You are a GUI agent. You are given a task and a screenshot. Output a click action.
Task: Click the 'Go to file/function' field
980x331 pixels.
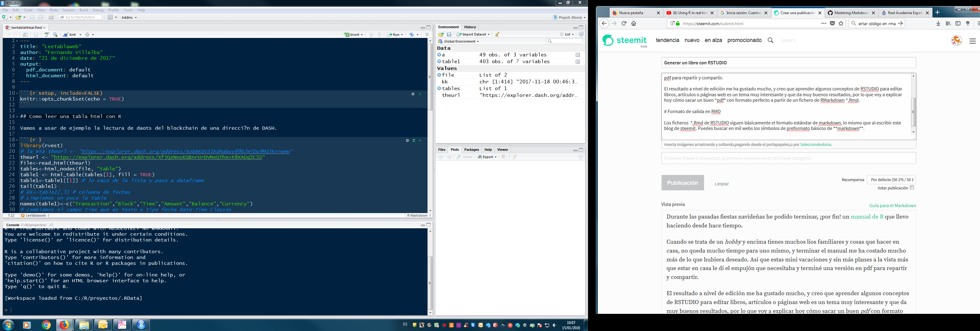[x=80, y=17]
